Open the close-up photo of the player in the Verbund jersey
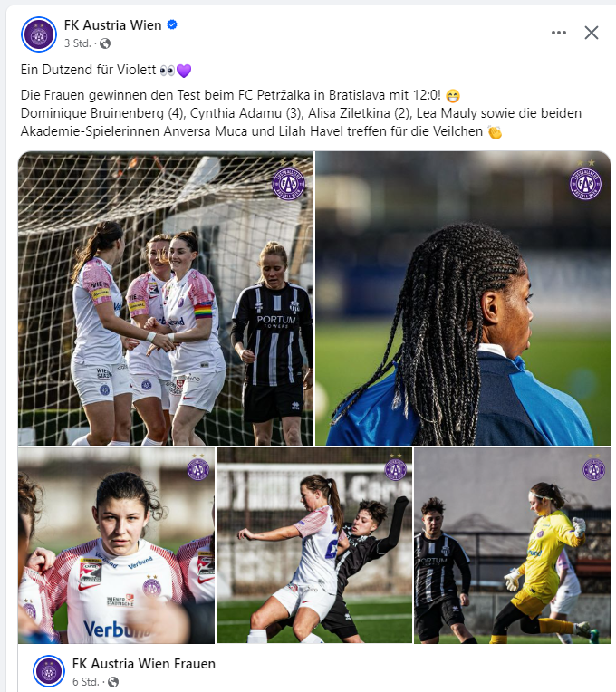This screenshot has width=616, height=692. click(x=117, y=545)
